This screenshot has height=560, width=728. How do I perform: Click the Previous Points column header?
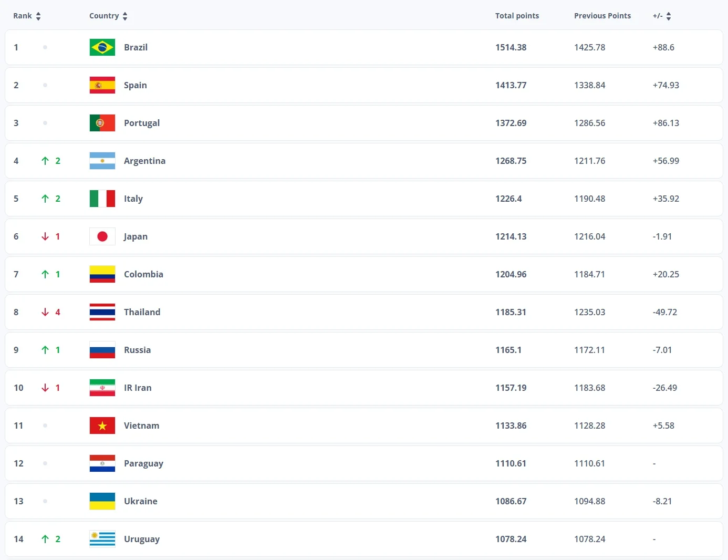[x=602, y=16]
